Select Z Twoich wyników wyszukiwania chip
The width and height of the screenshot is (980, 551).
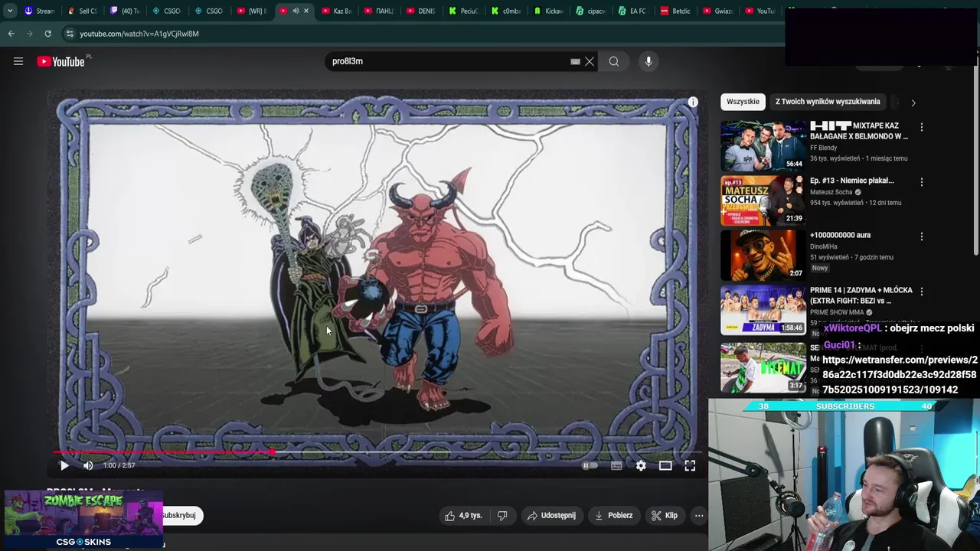(828, 102)
